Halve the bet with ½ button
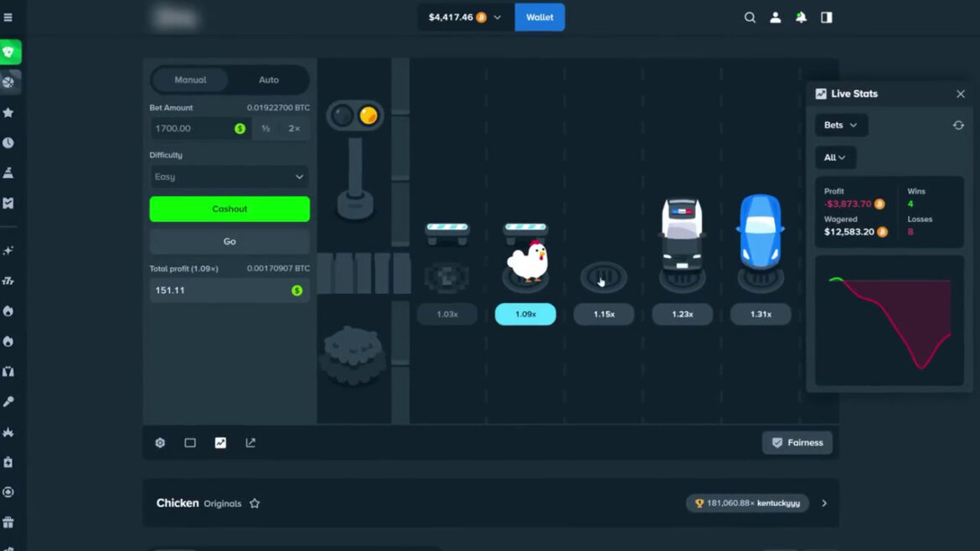 (x=266, y=128)
